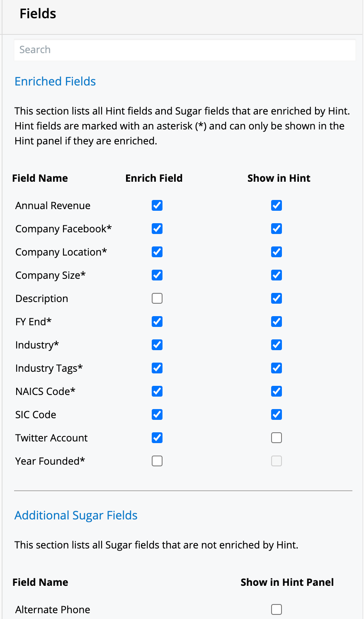Uncheck Enrich Field for NAICS Code
This screenshot has width=364, height=619.
(157, 391)
